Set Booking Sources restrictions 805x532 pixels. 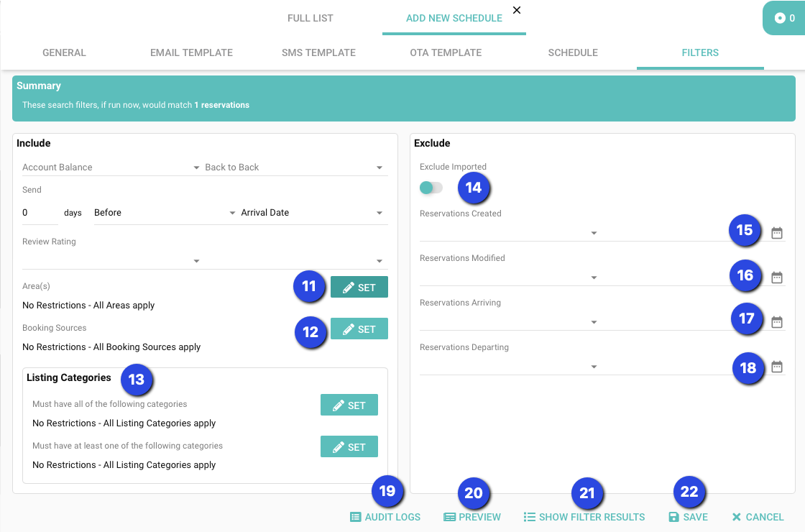[359, 329]
